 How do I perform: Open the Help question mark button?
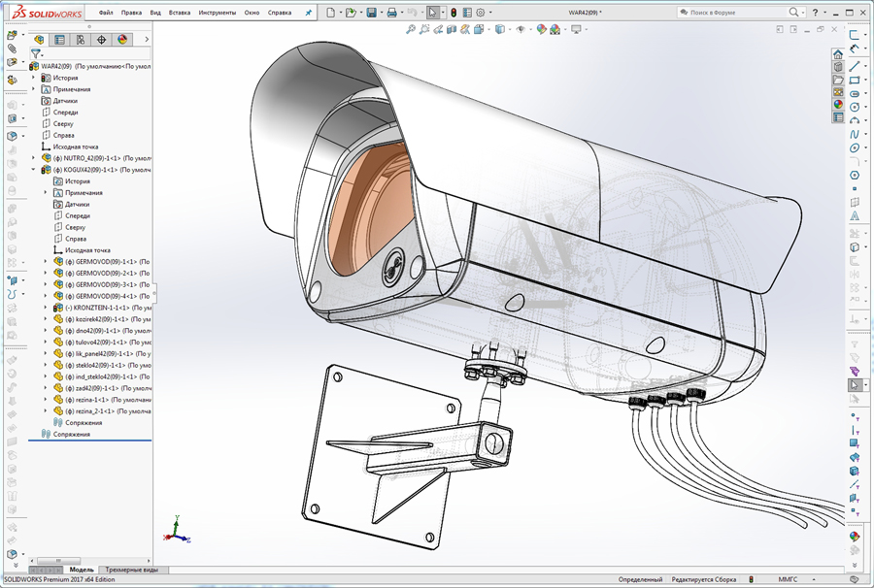(815, 13)
